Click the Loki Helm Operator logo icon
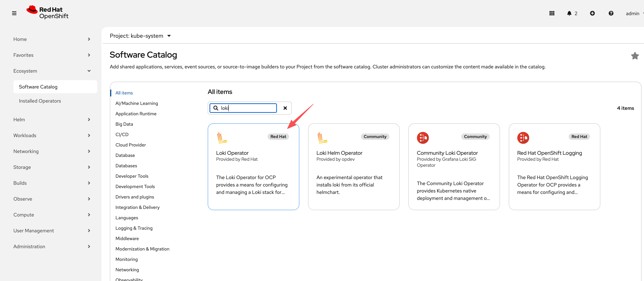Viewport: 644px width, 281px height. [322, 138]
